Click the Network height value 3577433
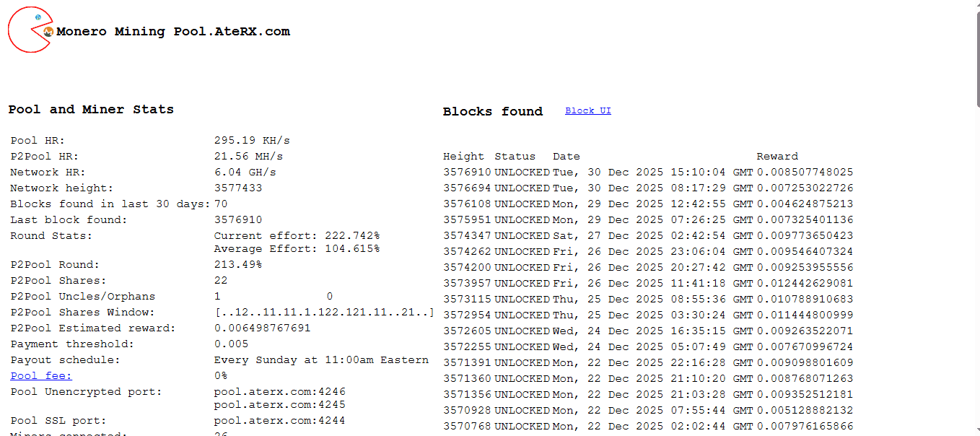 click(x=238, y=188)
